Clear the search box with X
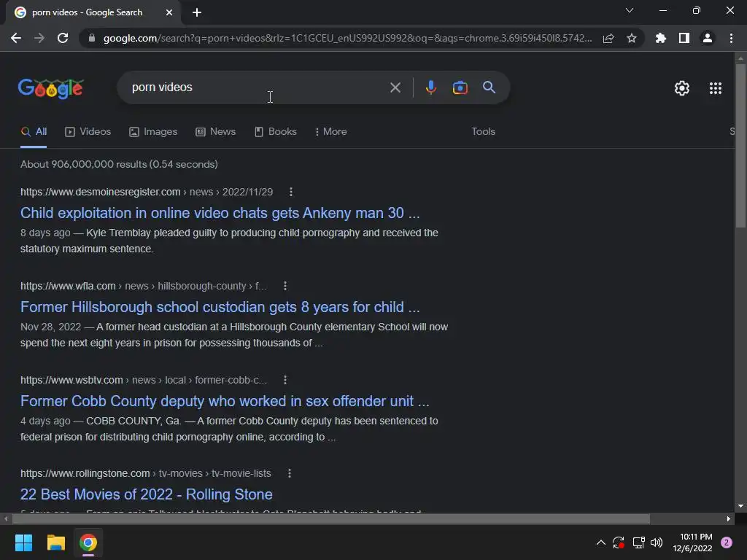747x560 pixels. click(x=395, y=87)
